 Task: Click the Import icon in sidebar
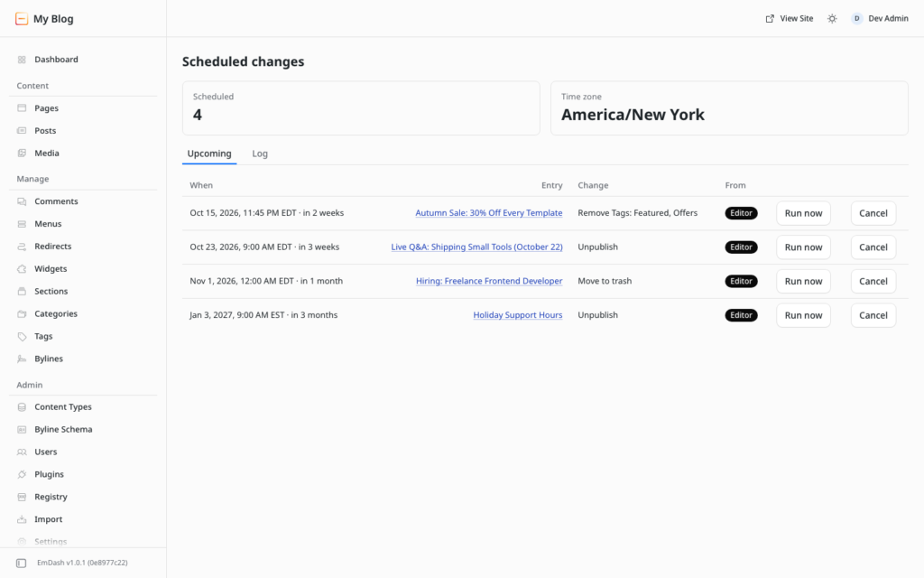tap(22, 519)
